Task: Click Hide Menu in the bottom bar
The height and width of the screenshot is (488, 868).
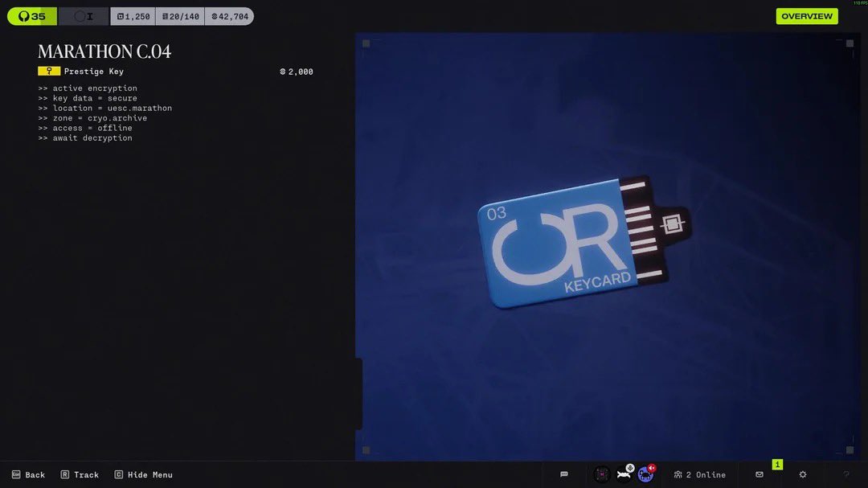Action: (x=143, y=474)
